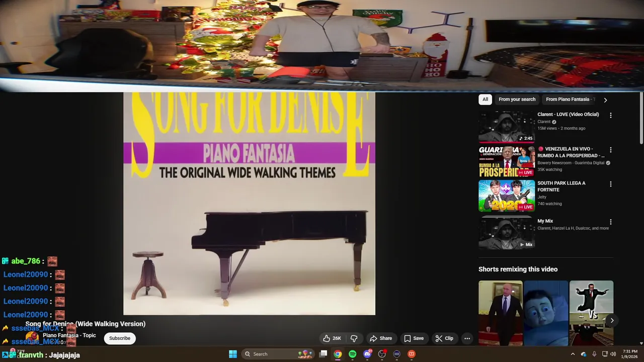Show next Shorts with the arrow button
The height and width of the screenshot is (362, 644).
[612, 320]
